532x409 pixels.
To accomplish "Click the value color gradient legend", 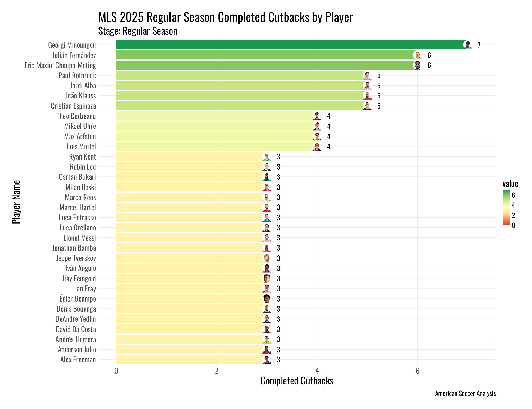I will [x=506, y=207].
